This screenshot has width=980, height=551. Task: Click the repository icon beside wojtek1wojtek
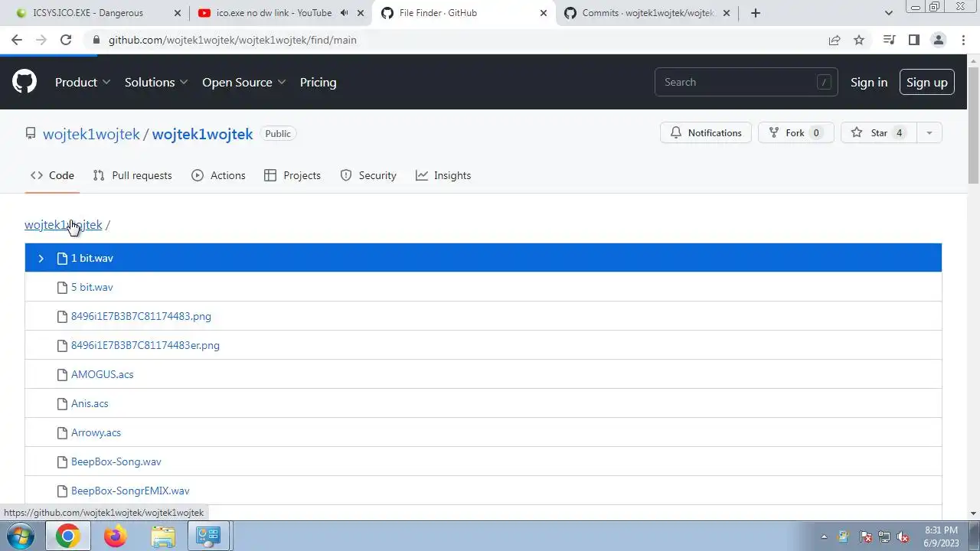pos(31,133)
